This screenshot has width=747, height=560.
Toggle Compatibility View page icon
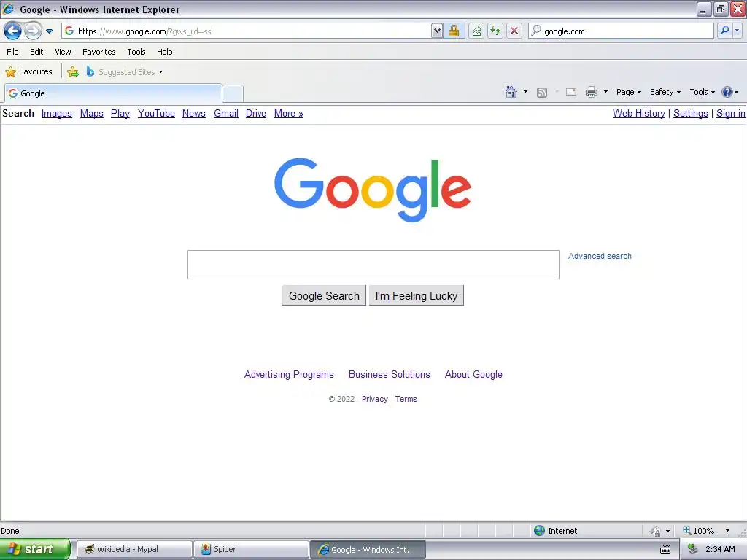point(476,31)
